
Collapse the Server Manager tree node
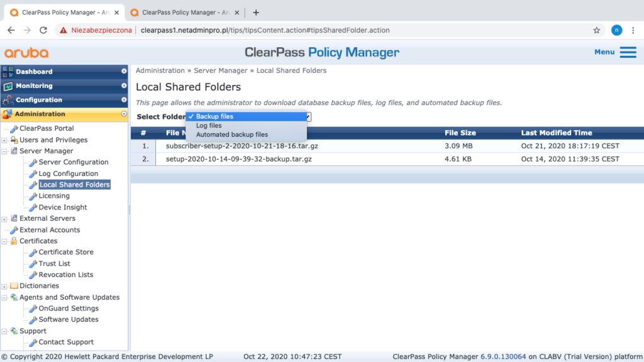[x=5, y=151]
